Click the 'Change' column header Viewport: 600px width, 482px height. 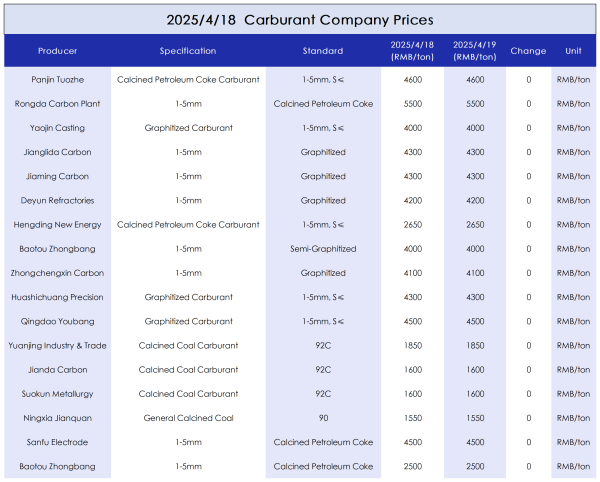[x=528, y=51]
